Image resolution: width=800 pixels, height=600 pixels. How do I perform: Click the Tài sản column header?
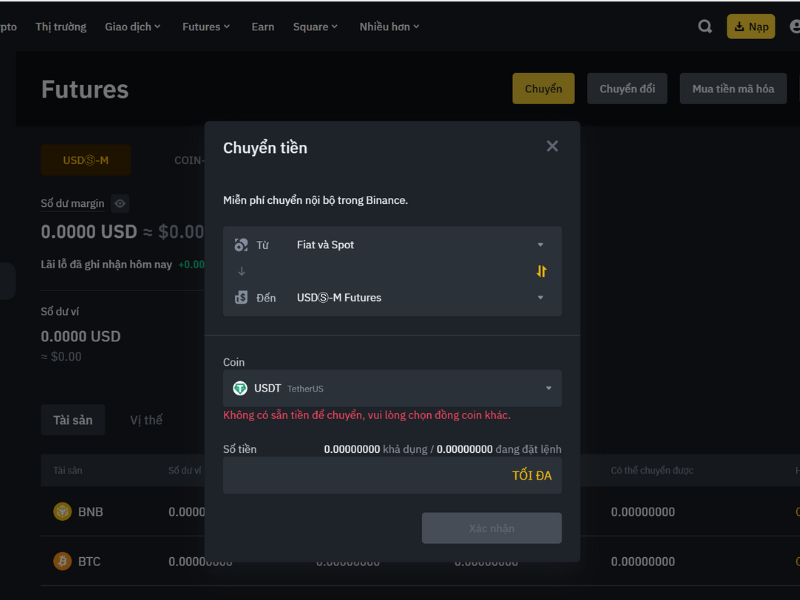click(67, 470)
